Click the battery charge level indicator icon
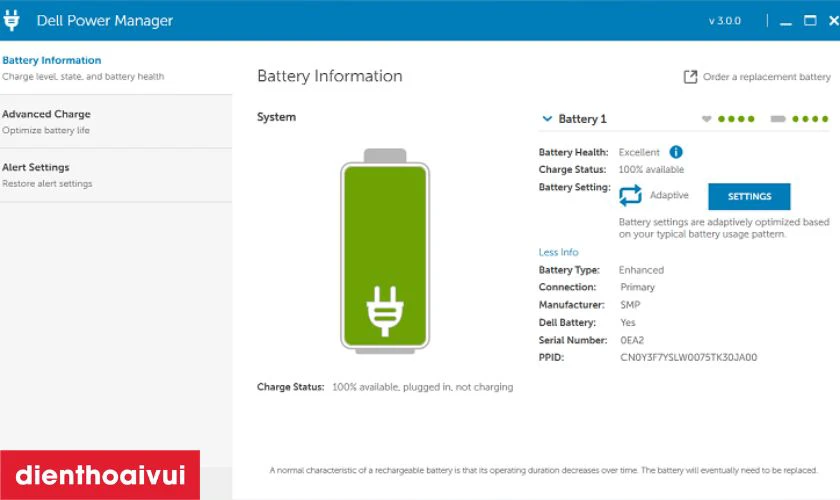 pyautogui.click(x=778, y=119)
